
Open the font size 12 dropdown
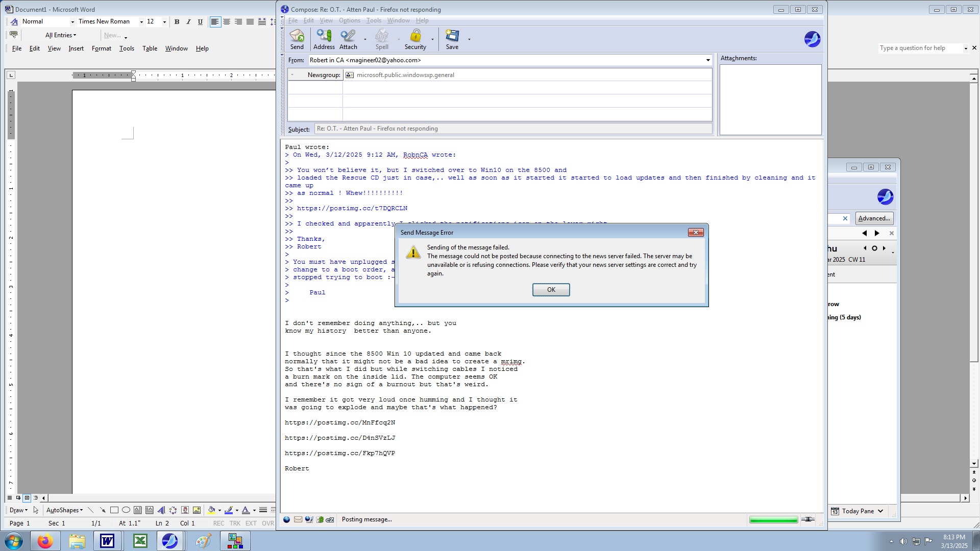(164, 21)
